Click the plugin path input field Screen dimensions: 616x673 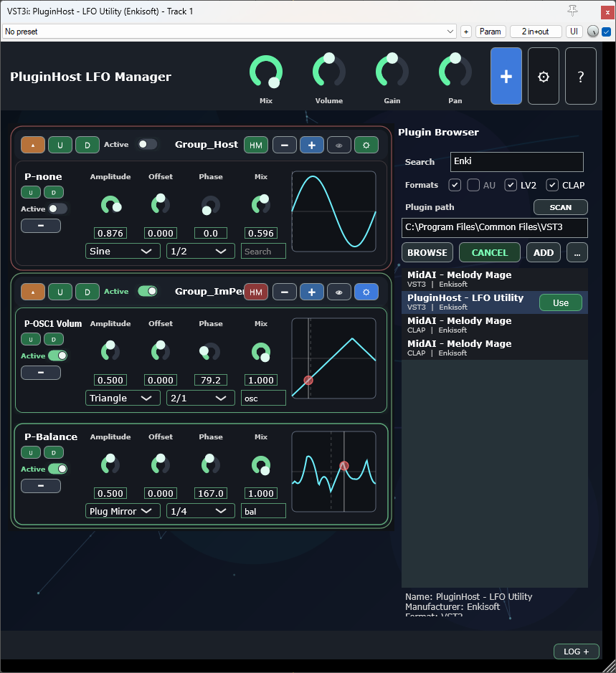494,227
